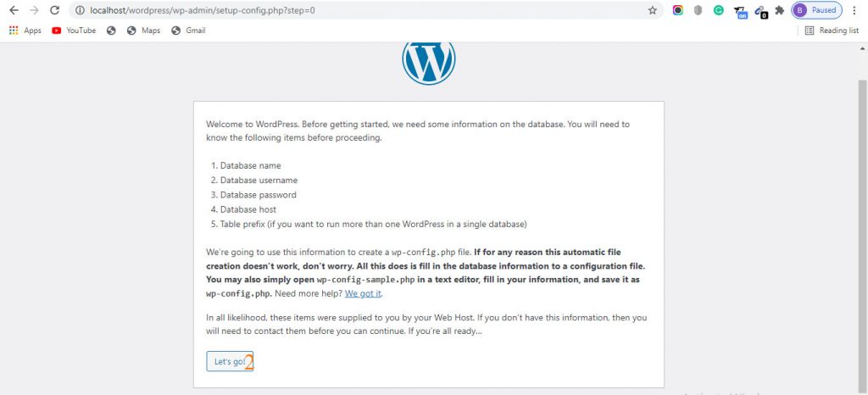Open the Gmail bookmark
The width and height of the screenshot is (868, 395).
188,31
